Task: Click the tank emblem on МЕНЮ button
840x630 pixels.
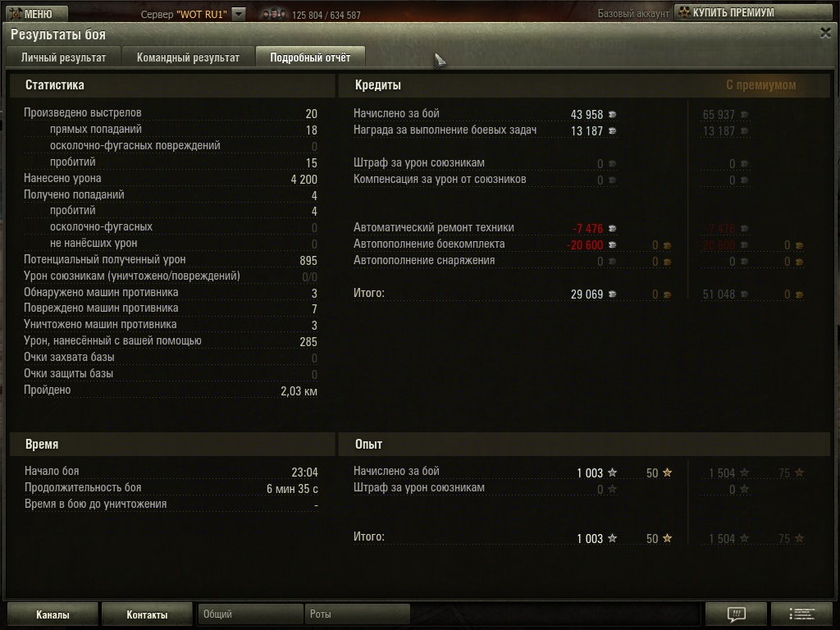Action: pos(15,14)
